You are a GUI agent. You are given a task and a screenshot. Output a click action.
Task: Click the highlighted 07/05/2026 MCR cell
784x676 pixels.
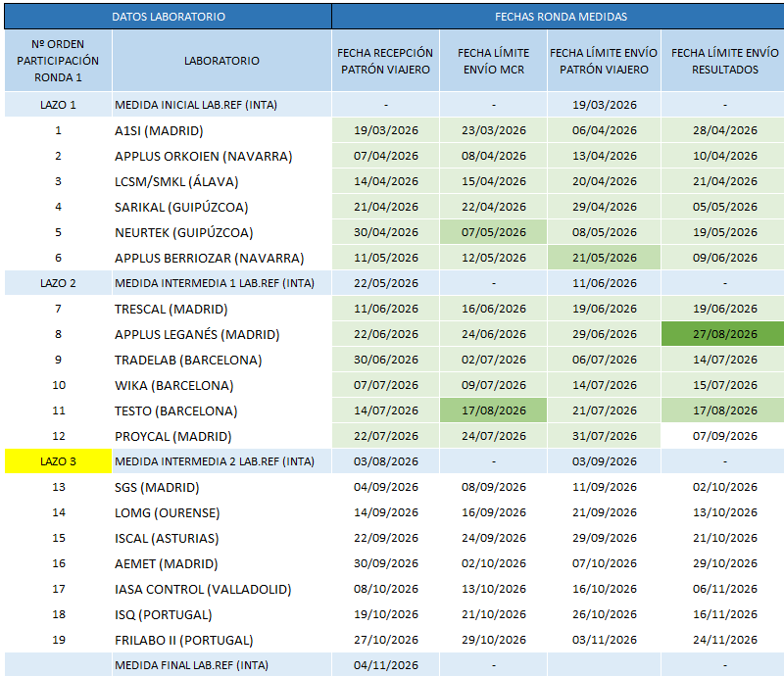(494, 232)
